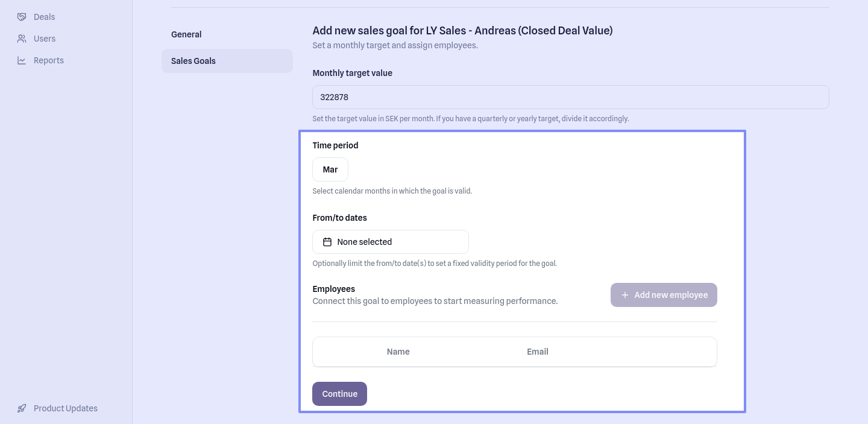Focus the Monthly target value field
The width and height of the screenshot is (868, 424).
pyautogui.click(x=570, y=97)
